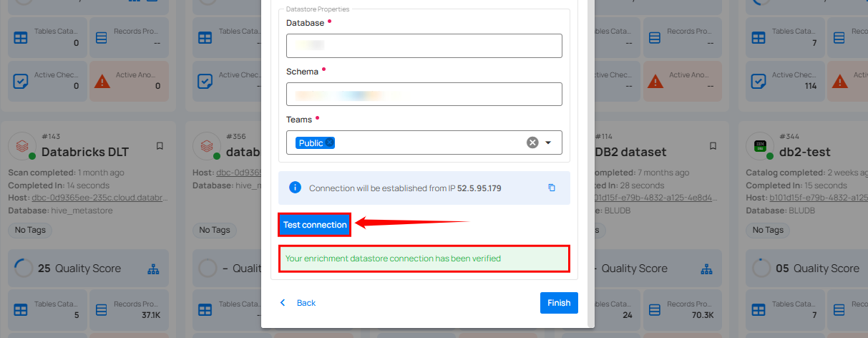Image resolution: width=868 pixels, height=338 pixels.
Task: Open the Teams dropdown arrow
Action: 548,143
